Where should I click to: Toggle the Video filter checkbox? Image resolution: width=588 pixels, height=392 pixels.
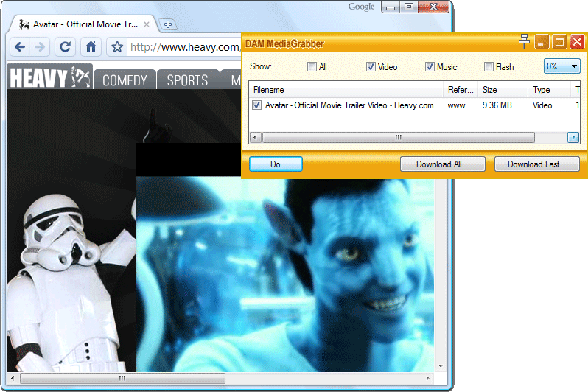point(371,67)
